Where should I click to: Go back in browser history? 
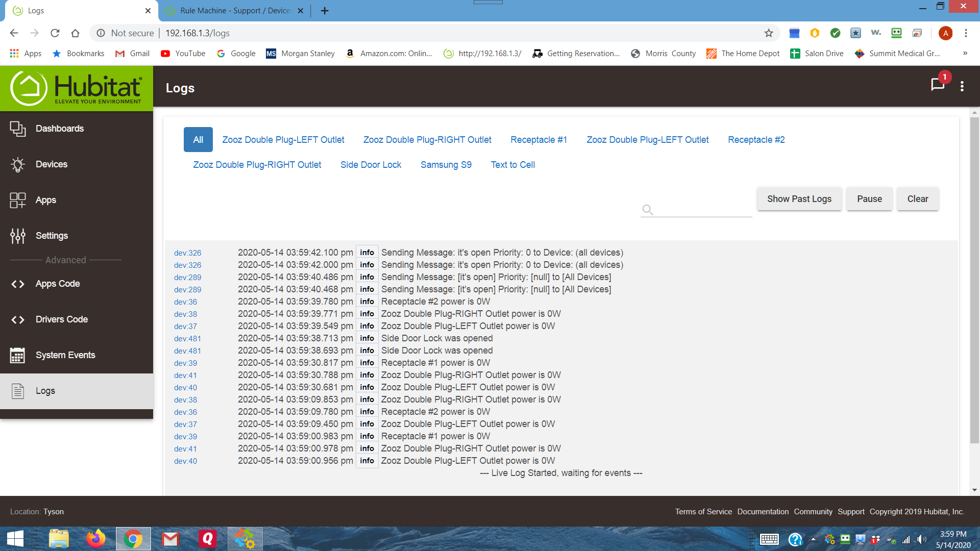coord(14,33)
